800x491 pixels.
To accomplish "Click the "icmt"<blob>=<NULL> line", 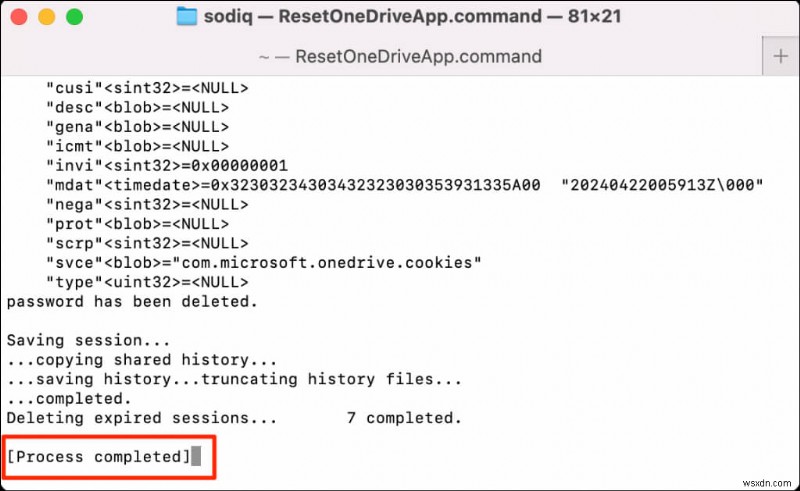I will tap(137, 146).
